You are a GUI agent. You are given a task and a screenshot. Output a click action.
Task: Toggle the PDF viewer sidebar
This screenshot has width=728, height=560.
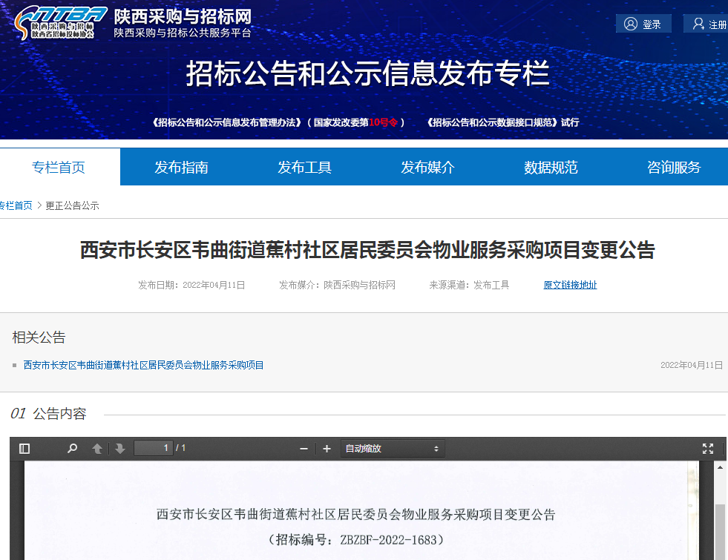pos(24,449)
